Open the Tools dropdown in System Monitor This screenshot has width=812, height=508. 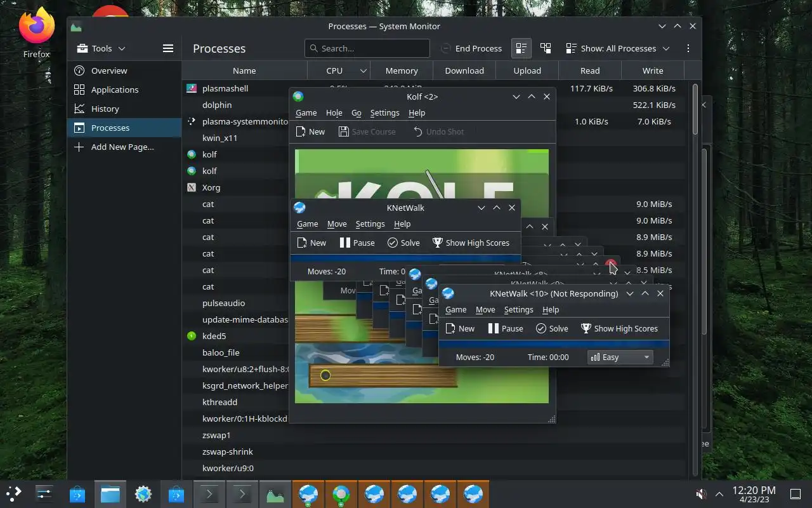click(101, 48)
